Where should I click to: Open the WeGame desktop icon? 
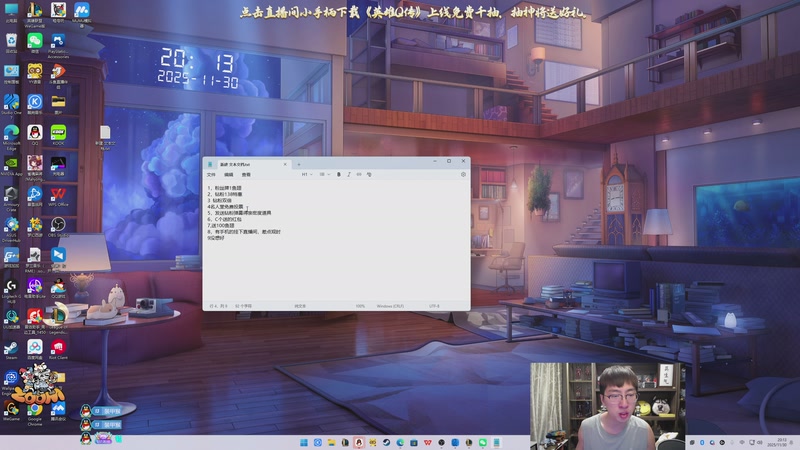click(11, 411)
